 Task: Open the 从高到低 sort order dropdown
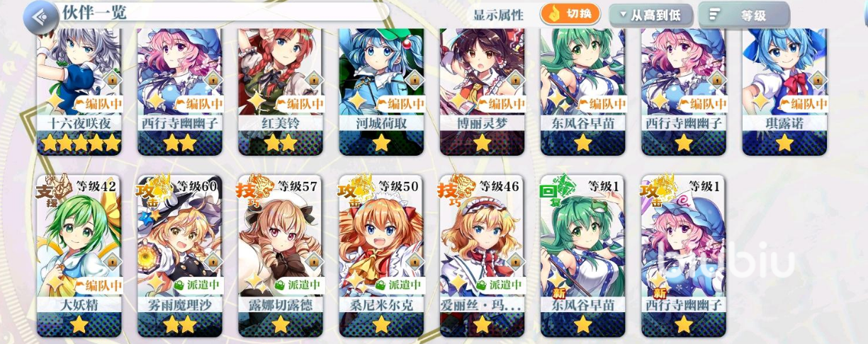point(651,15)
